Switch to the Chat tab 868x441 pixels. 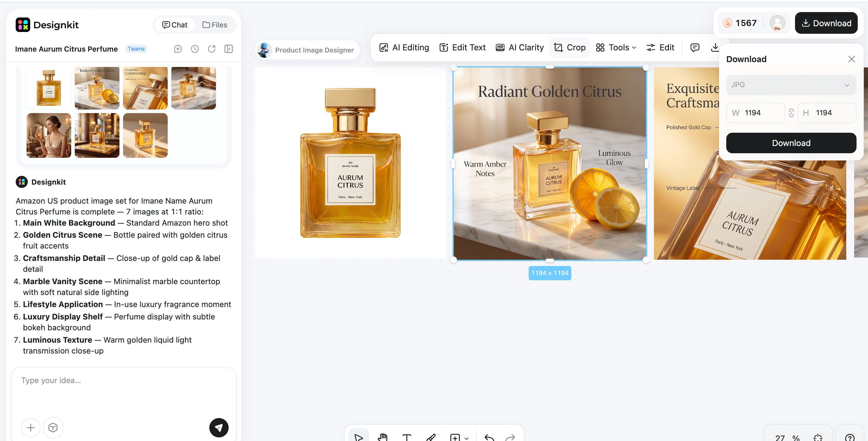coord(175,25)
